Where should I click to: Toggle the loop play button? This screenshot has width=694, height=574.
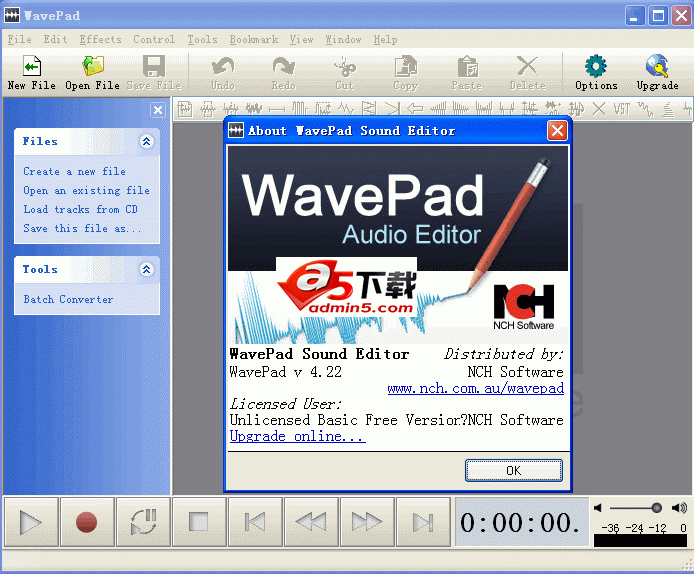pos(143,522)
